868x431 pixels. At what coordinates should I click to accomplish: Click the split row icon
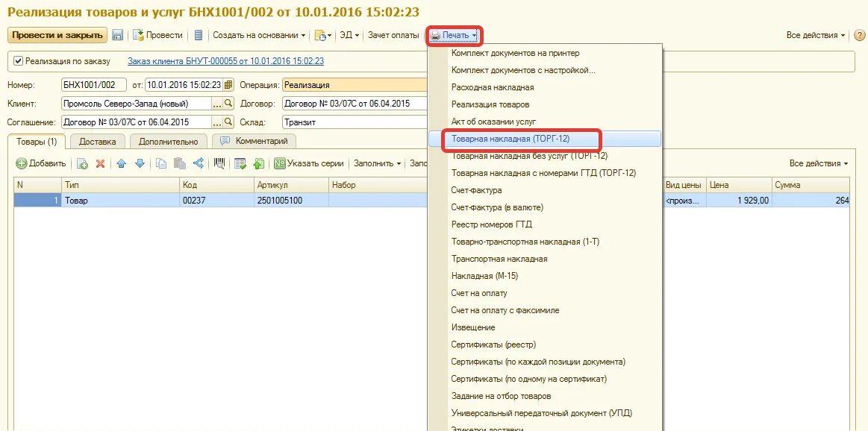click(x=198, y=163)
